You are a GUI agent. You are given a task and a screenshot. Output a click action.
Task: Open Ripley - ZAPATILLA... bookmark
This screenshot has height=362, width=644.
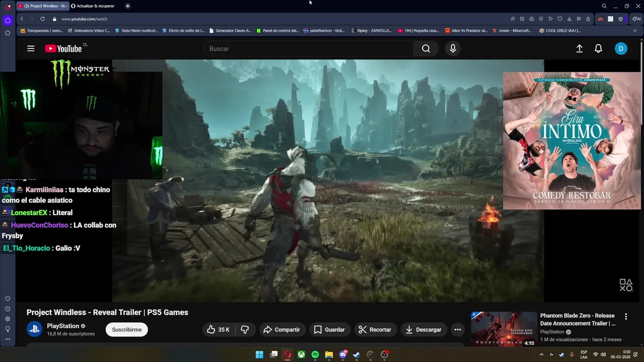click(x=371, y=31)
